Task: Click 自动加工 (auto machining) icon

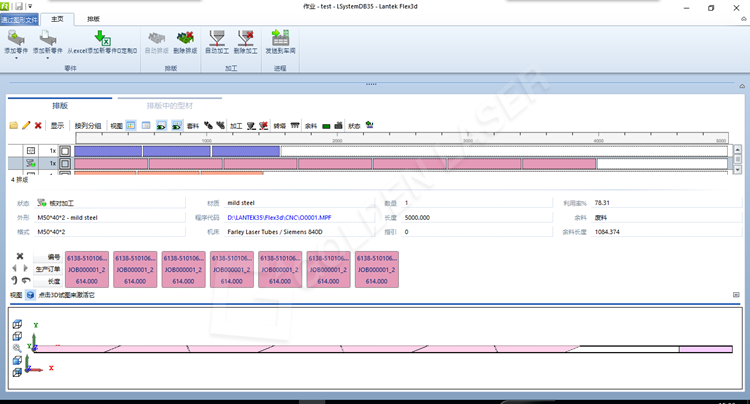Action: (x=216, y=38)
